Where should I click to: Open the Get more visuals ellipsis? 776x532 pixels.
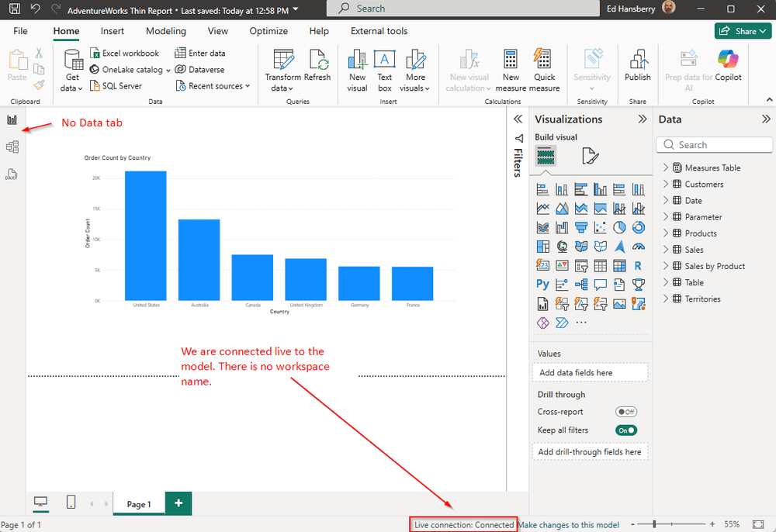581,323
